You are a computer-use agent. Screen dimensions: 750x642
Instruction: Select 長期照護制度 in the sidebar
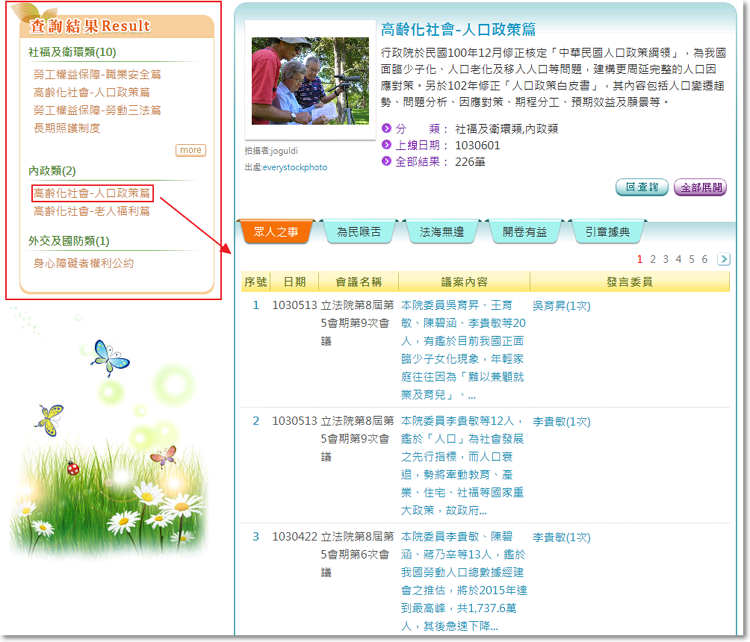67,128
